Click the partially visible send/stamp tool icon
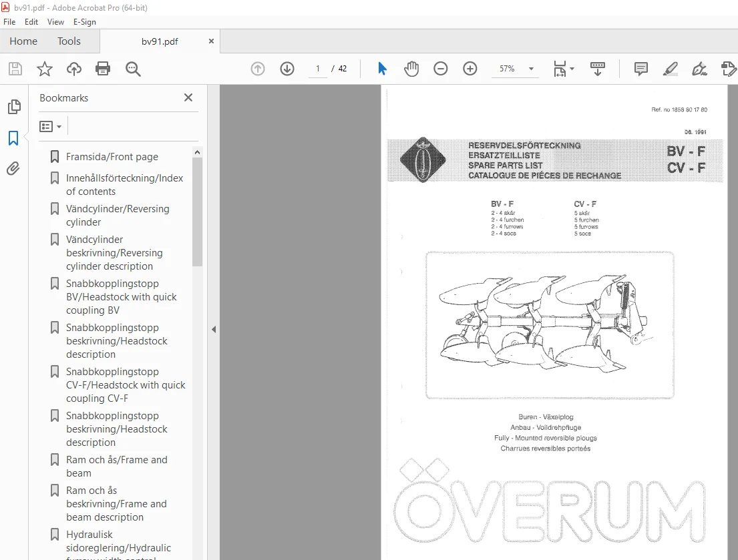Viewport: 738px width, 560px height. point(729,69)
